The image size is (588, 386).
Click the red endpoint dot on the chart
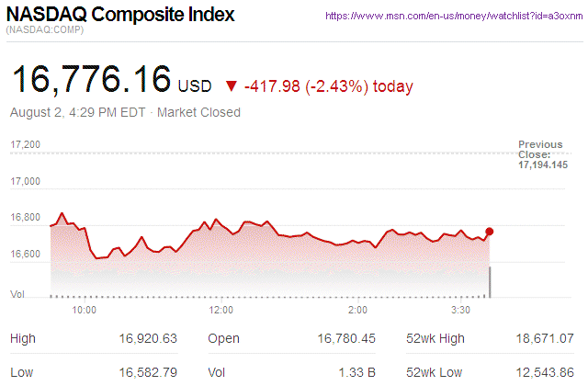tap(490, 232)
